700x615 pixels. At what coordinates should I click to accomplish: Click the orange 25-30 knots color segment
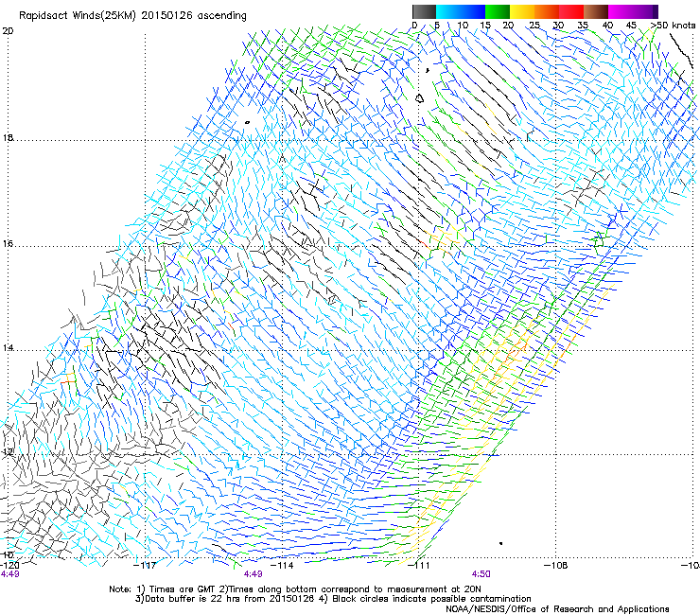tap(547, 11)
